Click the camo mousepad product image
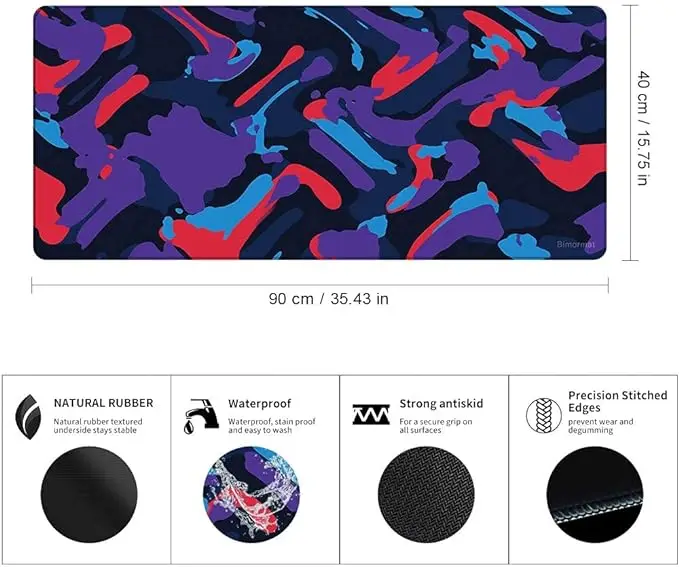The width and height of the screenshot is (679, 567). click(x=320, y=133)
